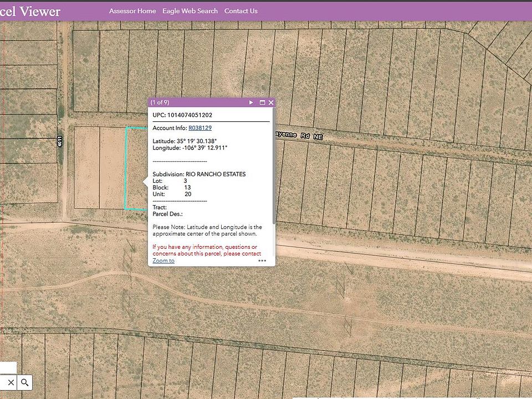Click the Zoom to link
The width and height of the screenshot is (532, 399).
(163, 260)
